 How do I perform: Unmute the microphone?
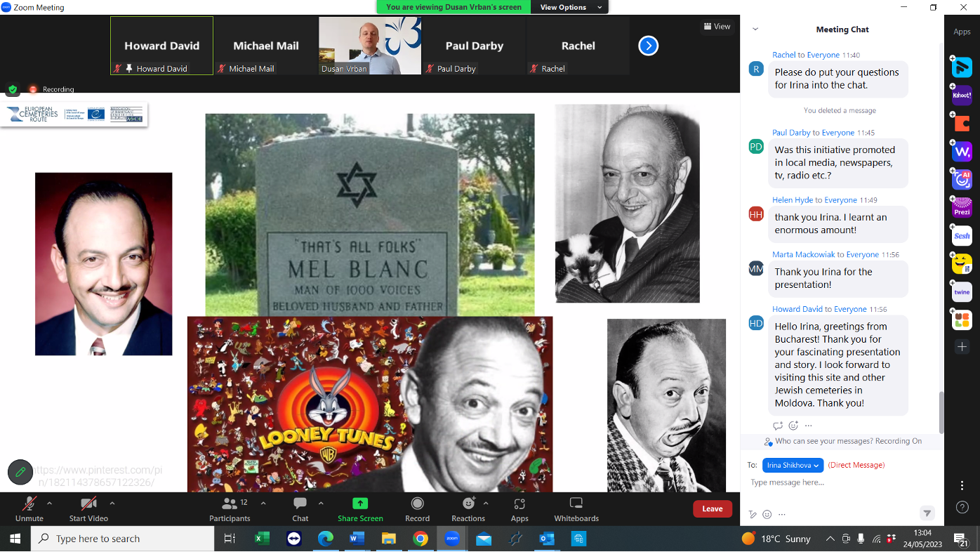(28, 507)
